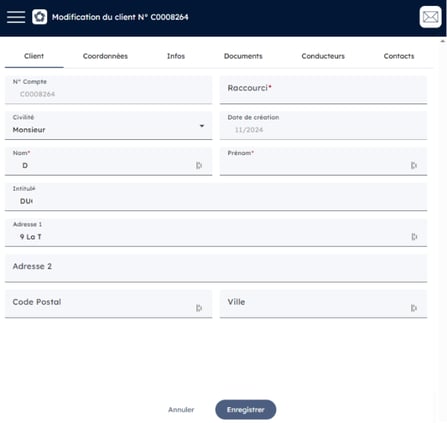Screen dimensions: 447x423
Task: Click into the Adresse 2 field
Action: [x=216, y=268]
